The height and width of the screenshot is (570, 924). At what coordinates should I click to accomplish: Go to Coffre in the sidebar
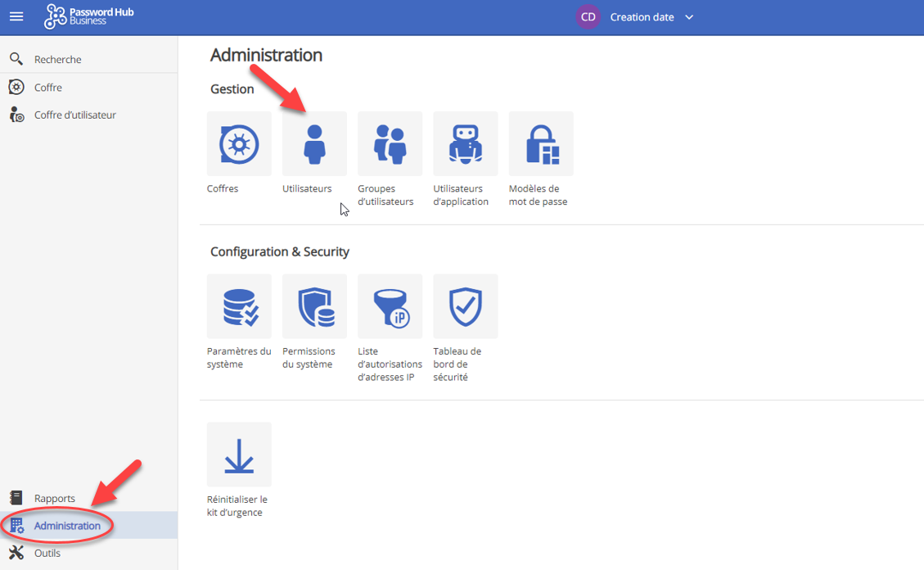pos(47,88)
